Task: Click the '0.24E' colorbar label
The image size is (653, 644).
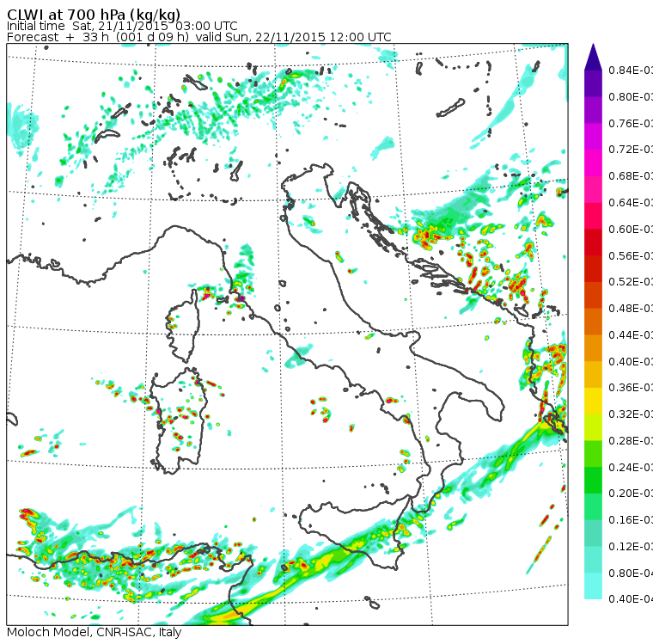Action: (x=631, y=467)
